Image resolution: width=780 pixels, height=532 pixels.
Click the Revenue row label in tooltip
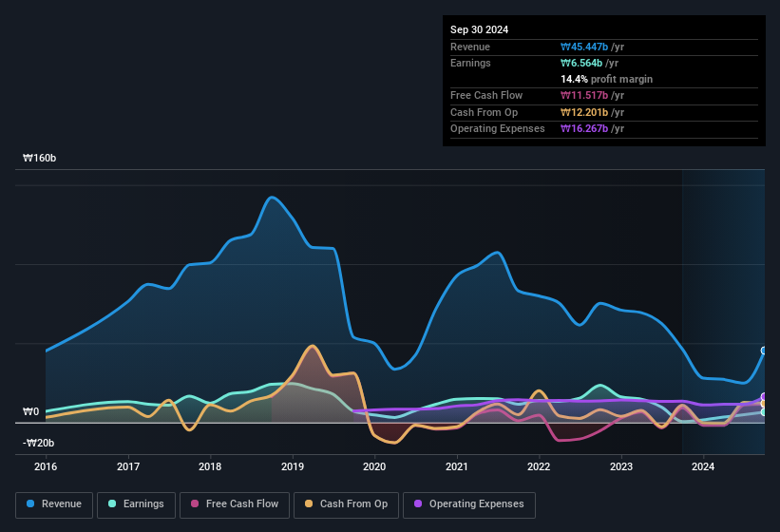coord(470,47)
